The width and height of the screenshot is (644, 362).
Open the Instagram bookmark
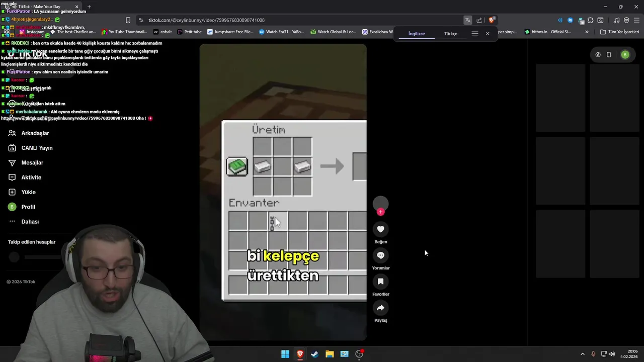point(32,32)
